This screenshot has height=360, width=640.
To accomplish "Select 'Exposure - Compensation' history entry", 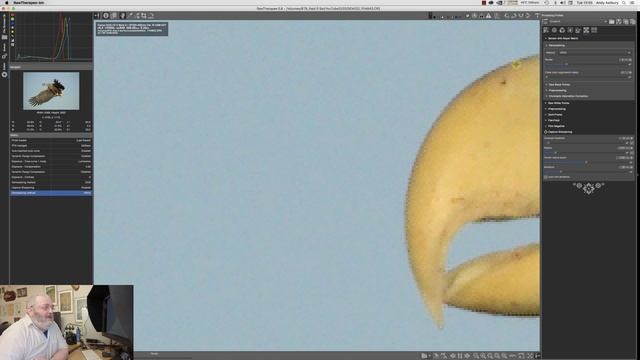I will pyautogui.click(x=51, y=167).
